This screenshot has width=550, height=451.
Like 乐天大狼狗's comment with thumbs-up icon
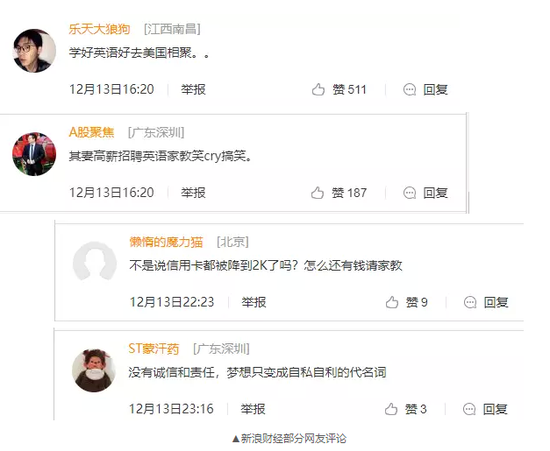pyautogui.click(x=318, y=89)
